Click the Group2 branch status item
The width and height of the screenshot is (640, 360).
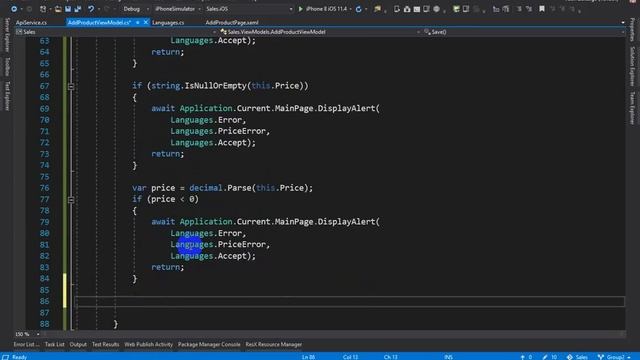coord(614,357)
